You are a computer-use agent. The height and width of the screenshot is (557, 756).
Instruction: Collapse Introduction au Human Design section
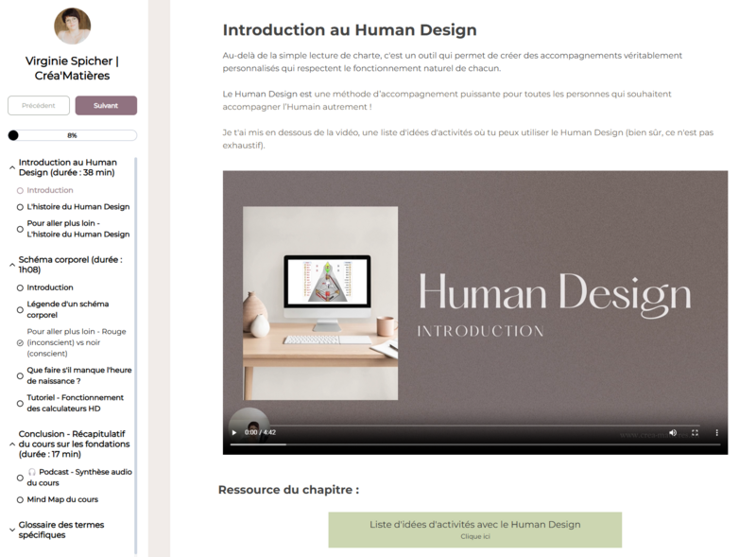[x=11, y=168]
